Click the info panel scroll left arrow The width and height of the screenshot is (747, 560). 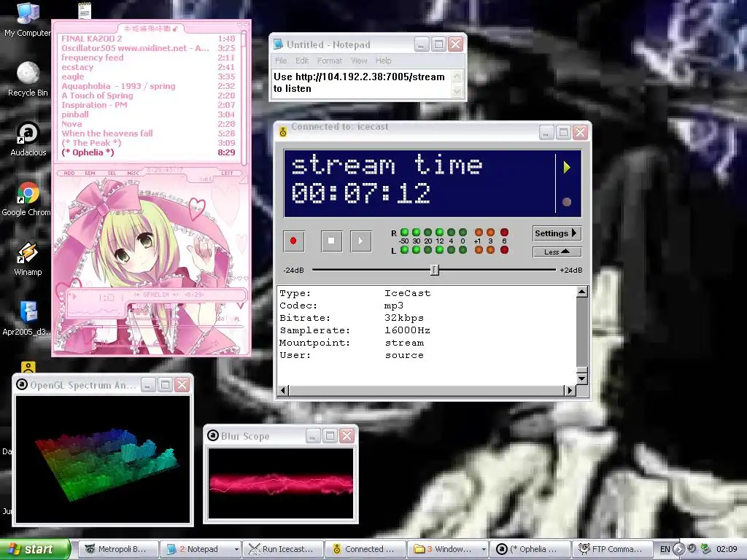pyautogui.click(x=283, y=391)
